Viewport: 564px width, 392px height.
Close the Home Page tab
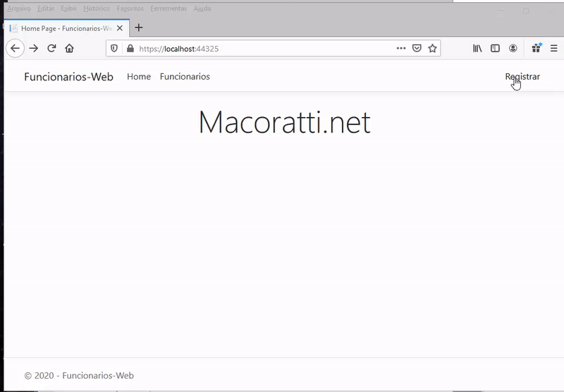tap(120, 28)
